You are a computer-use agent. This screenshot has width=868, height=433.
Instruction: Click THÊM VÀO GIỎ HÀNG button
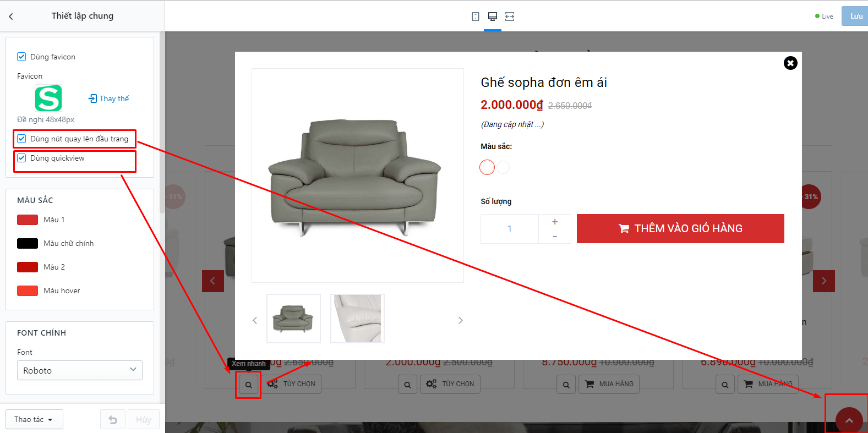(x=680, y=228)
